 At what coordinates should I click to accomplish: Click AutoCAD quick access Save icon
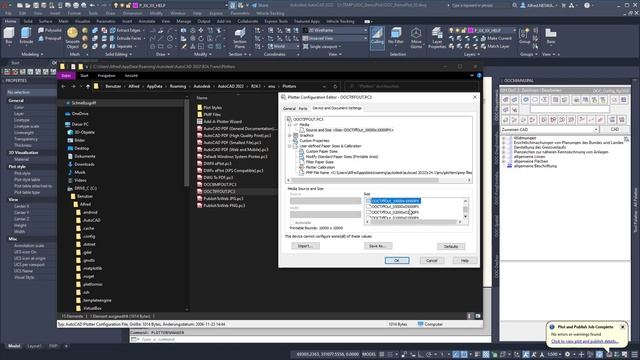[x=36, y=5]
